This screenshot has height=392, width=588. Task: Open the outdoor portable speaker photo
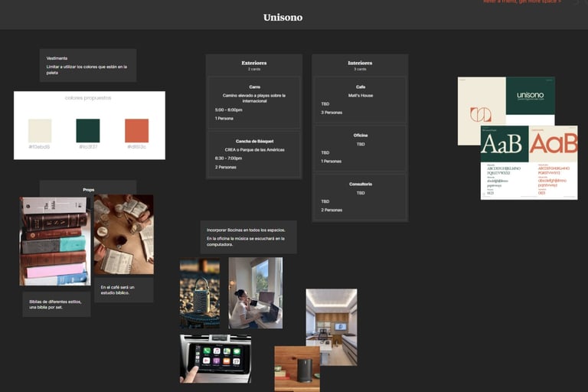click(200, 293)
